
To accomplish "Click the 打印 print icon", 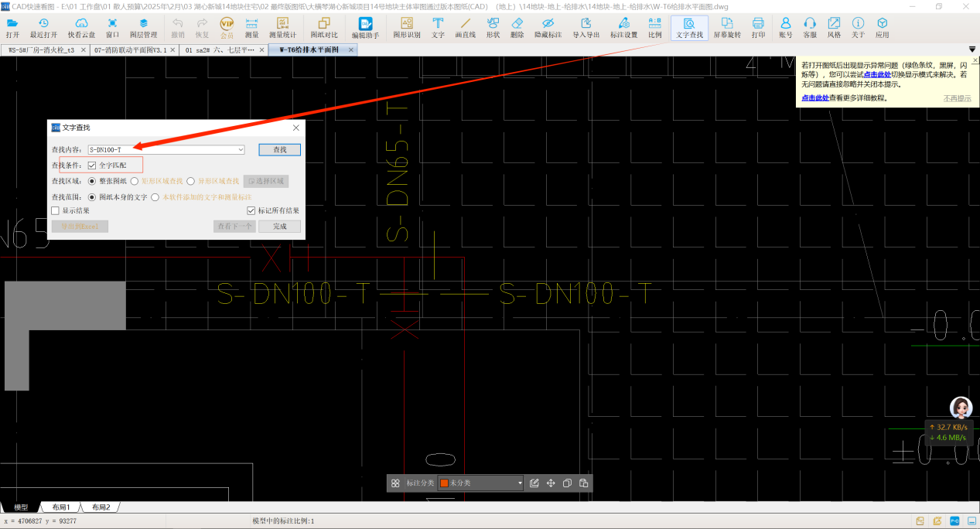I will [758, 28].
